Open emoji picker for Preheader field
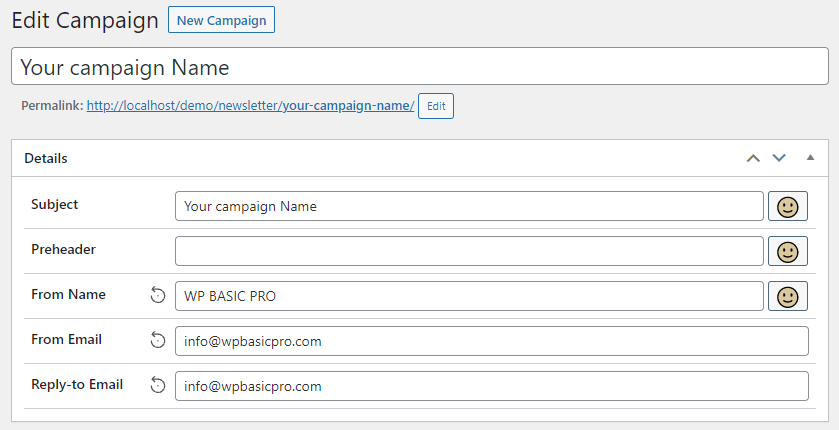Image resolution: width=839 pixels, height=430 pixels. click(787, 251)
